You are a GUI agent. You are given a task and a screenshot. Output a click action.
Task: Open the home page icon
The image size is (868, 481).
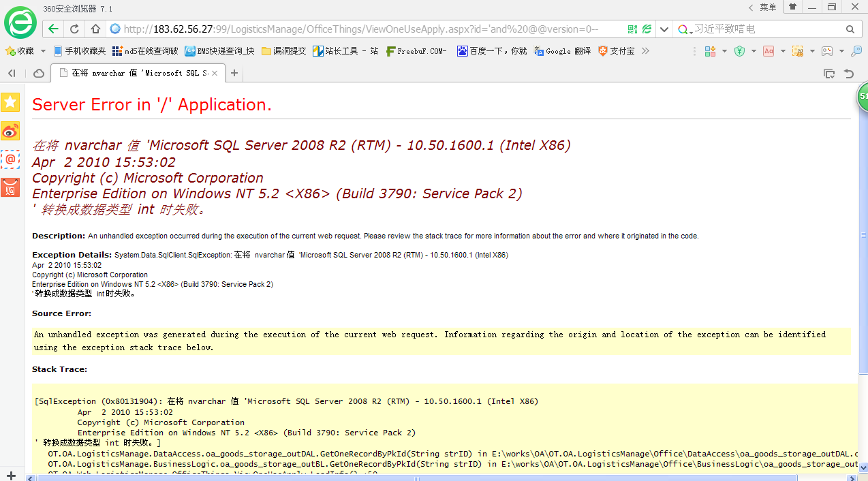coord(96,29)
